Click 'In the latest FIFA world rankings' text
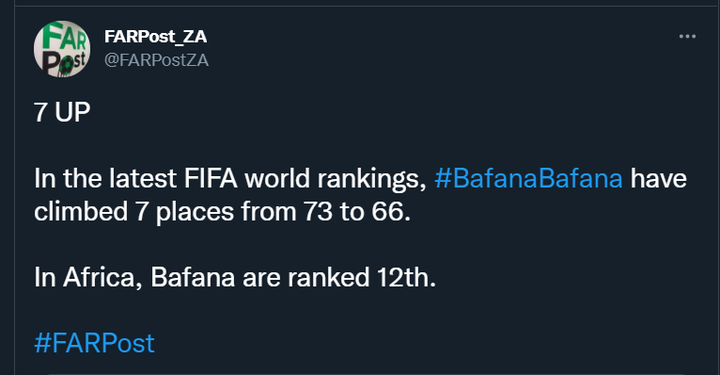The height and width of the screenshot is (375, 720). click(x=230, y=179)
